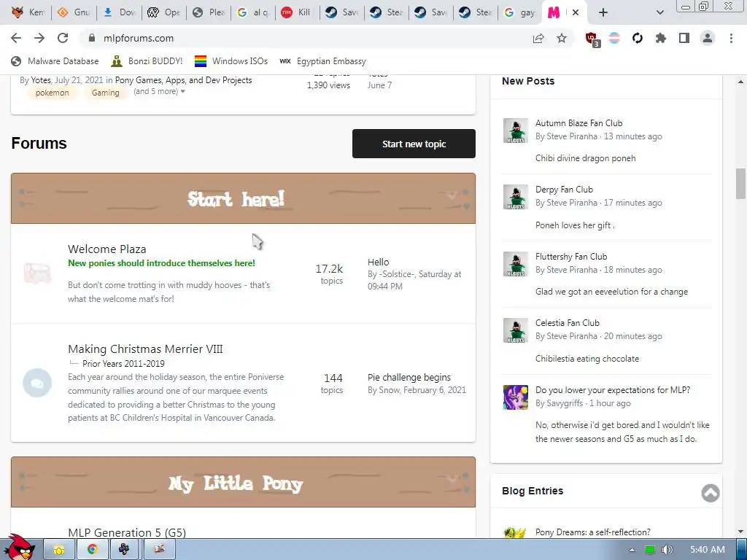
Task: Click the page vertical scrollbar thumb
Action: [x=740, y=184]
